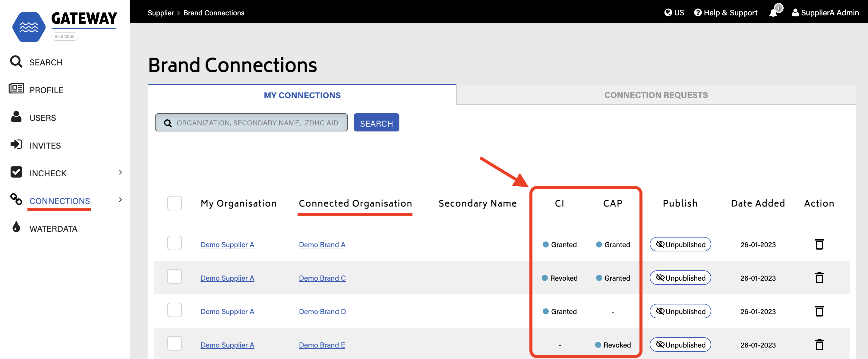Toggle the Unpublished eye icon for Demo Brand A

(660, 244)
